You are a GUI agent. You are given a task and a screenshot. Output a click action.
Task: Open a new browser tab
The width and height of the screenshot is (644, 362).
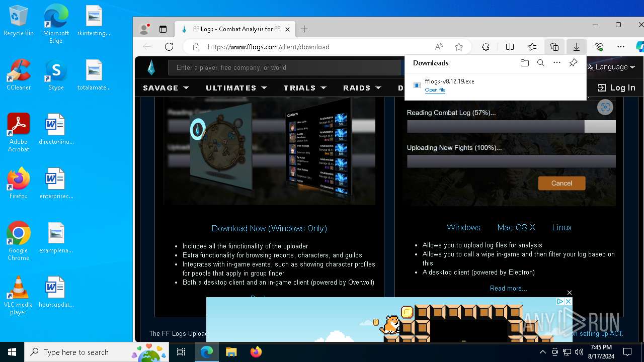tap(304, 29)
